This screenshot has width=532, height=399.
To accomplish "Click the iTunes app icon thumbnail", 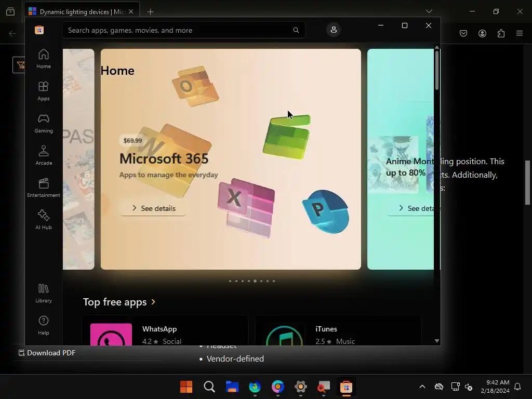I will pyautogui.click(x=284, y=335).
